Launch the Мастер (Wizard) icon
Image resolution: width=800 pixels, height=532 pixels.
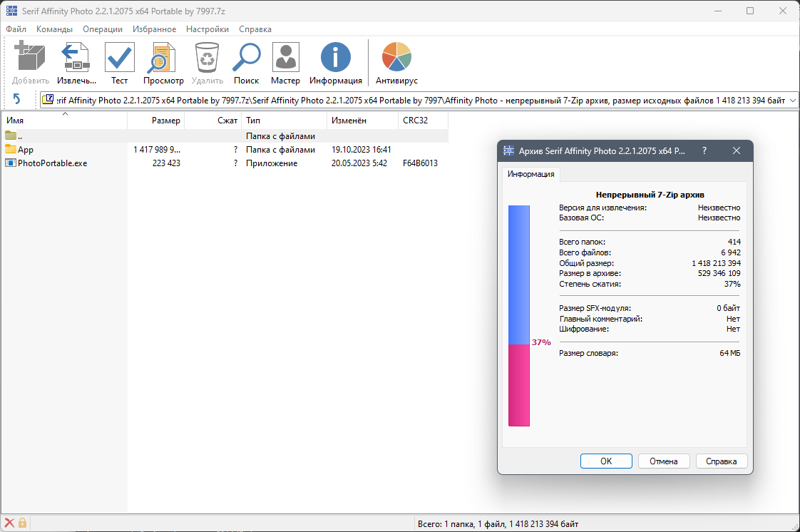[x=285, y=57]
